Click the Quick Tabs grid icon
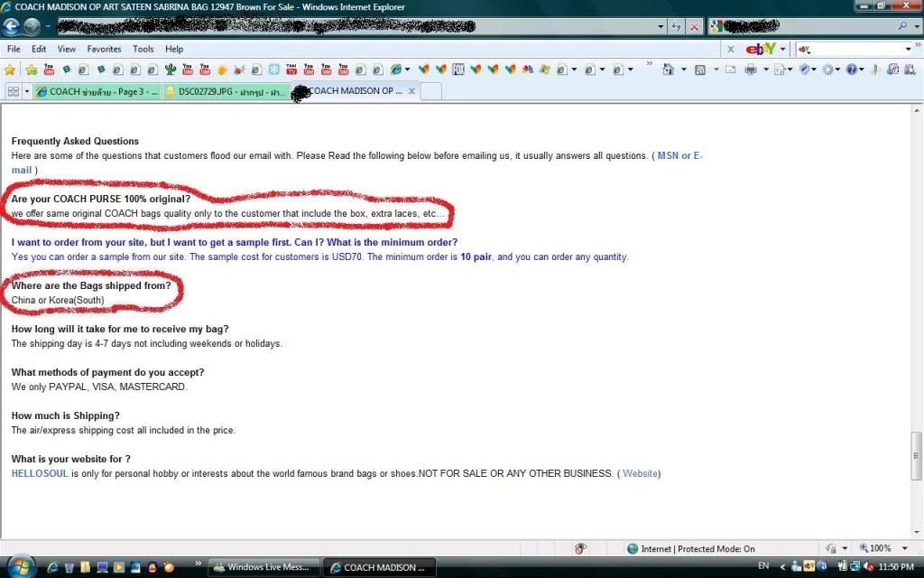Screen dimensions: 924x578 pyautogui.click(x=14, y=91)
